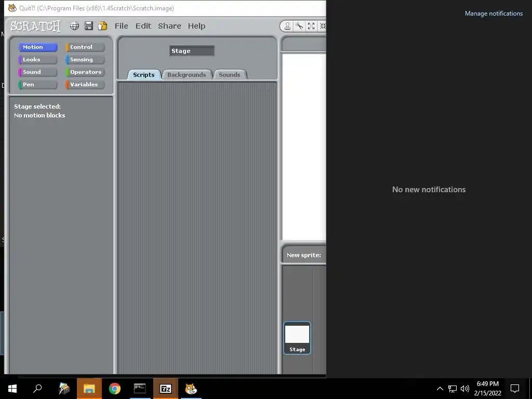Open Manage notifications link
This screenshot has height=399, width=532.
point(494,14)
